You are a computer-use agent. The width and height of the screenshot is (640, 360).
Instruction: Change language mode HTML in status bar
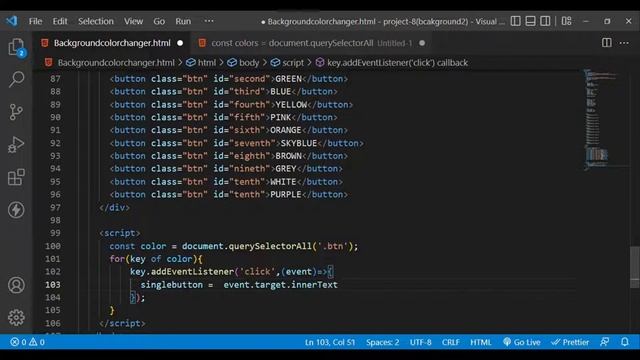[x=480, y=342]
